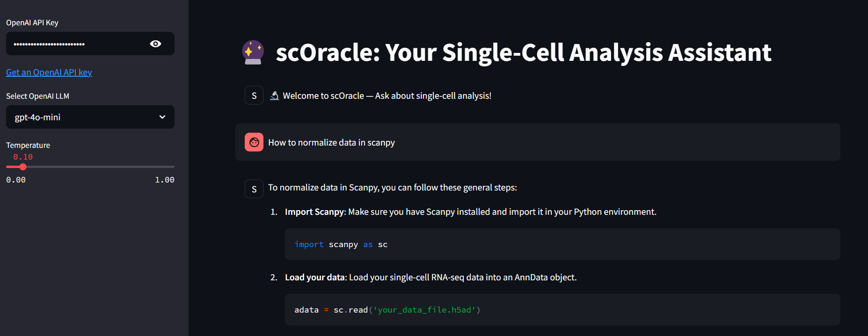The image size is (868, 336).
Task: Select the user message 'How to normalize data in scanpy'
Action: (x=331, y=142)
